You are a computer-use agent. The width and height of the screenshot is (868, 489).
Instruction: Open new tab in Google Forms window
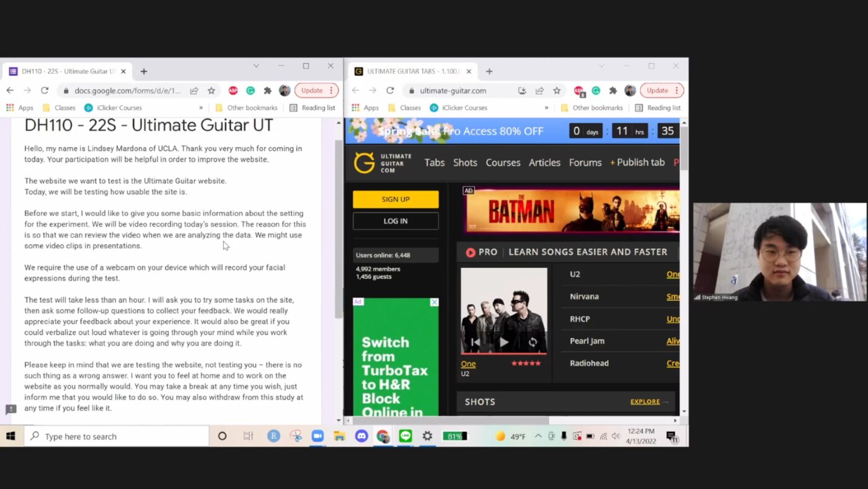pos(144,71)
